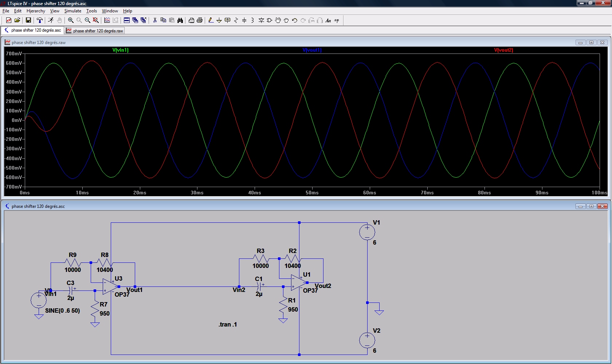This screenshot has width=612, height=364.
Task: Open the Control Panel hammer icon
Action: (39, 20)
